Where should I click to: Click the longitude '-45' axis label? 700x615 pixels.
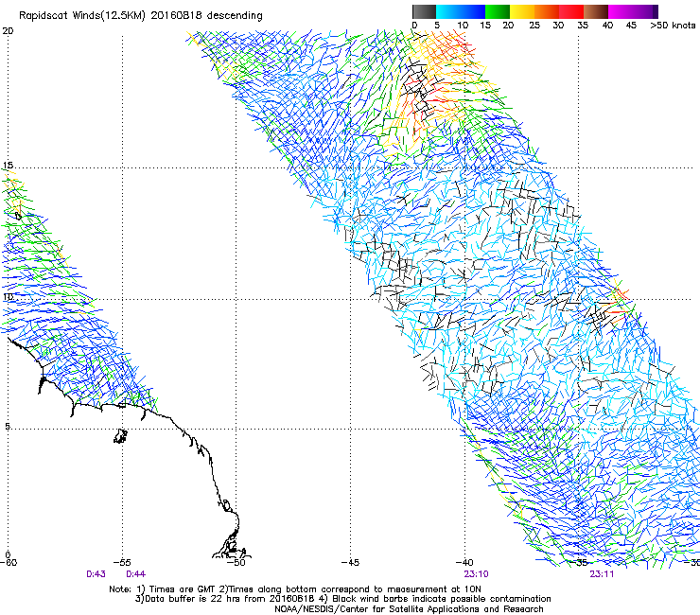click(350, 563)
